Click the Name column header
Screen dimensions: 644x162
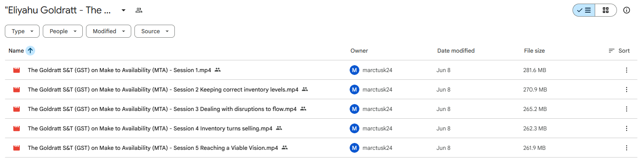pos(16,51)
